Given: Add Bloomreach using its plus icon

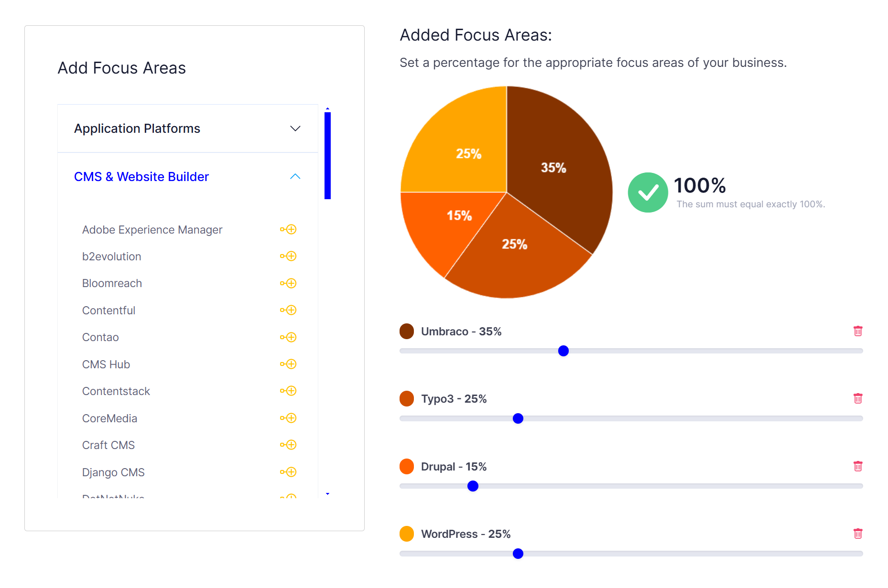Looking at the screenshot, I should click(x=288, y=283).
